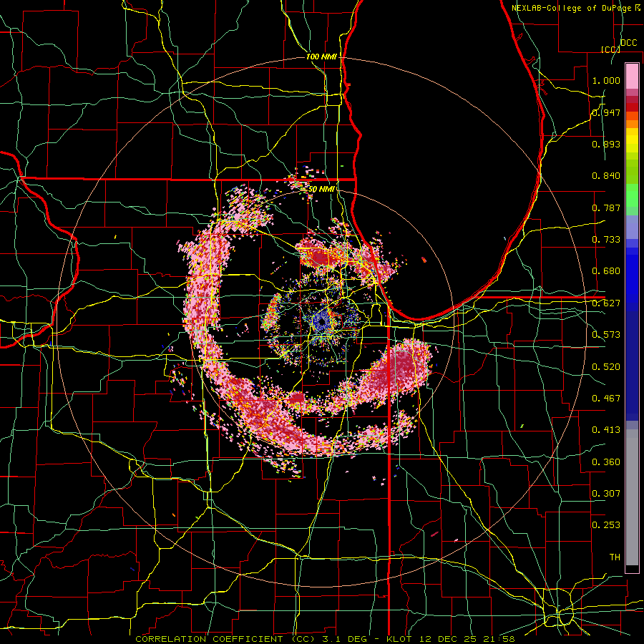Click the 0.413 legend value
644x644 pixels.
606,430
